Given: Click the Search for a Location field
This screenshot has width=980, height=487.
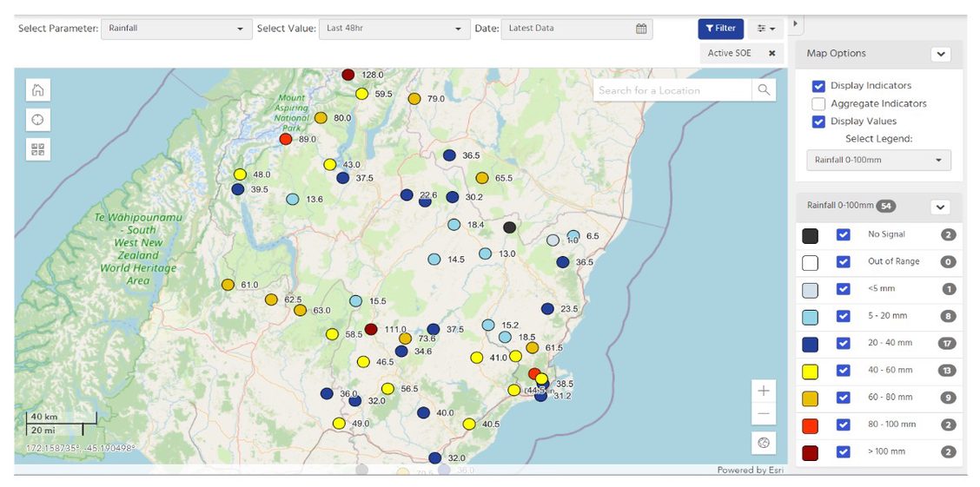Looking at the screenshot, I should coord(672,90).
